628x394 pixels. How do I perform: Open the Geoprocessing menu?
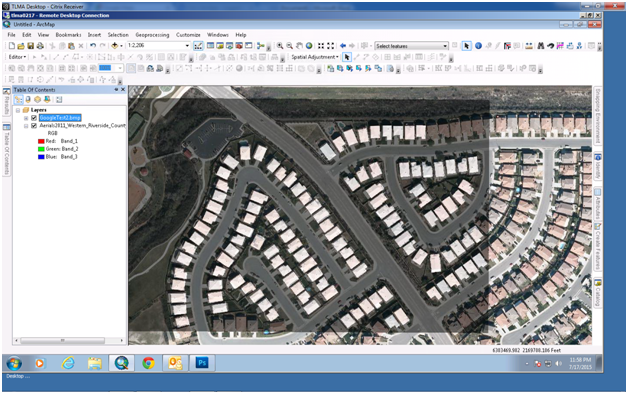pyautogui.click(x=152, y=35)
